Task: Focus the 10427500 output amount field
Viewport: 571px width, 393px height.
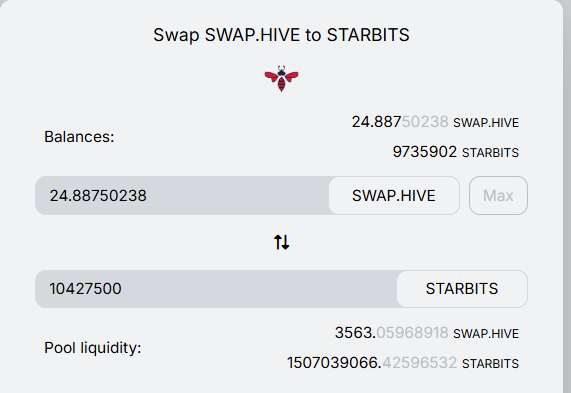Action: click(216, 289)
